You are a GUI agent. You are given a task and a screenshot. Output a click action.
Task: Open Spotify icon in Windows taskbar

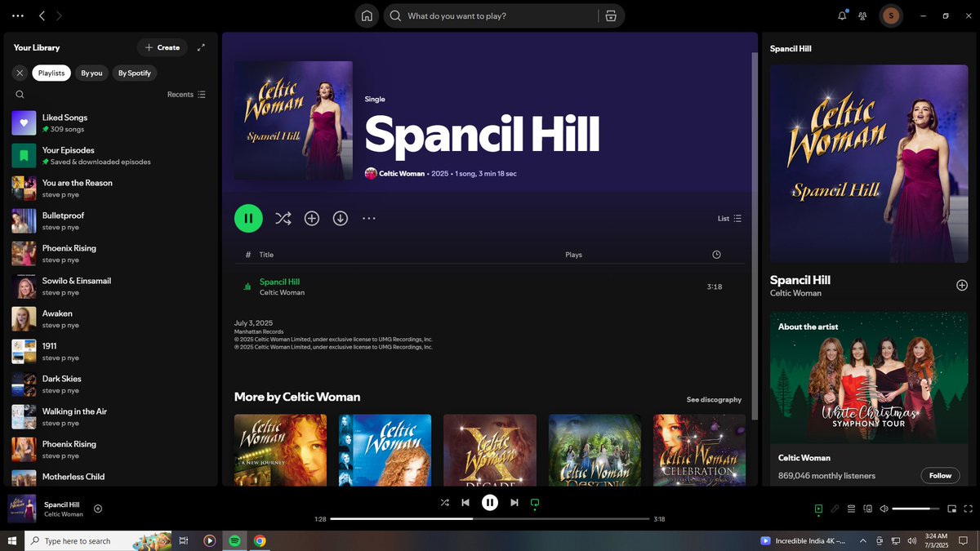[234, 540]
